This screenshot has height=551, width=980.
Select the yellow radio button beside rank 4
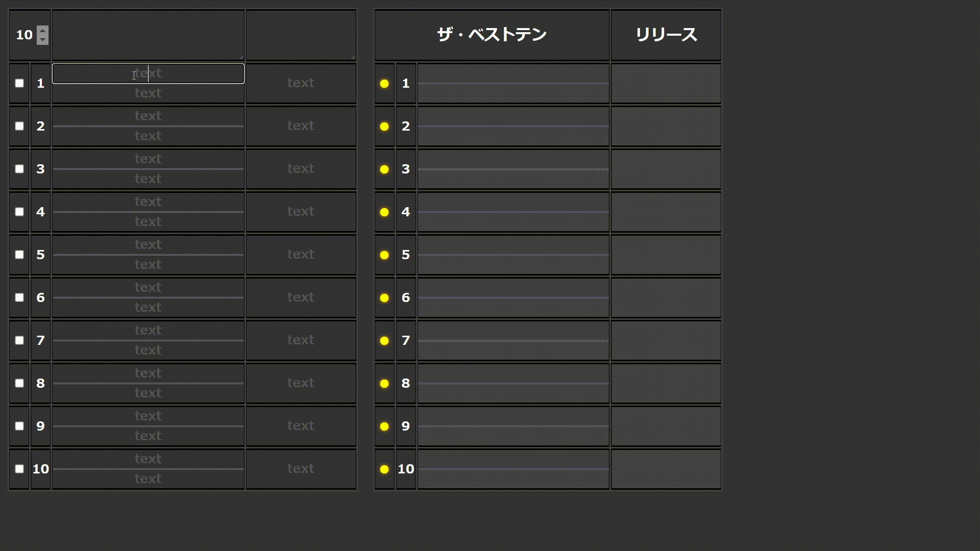(384, 212)
